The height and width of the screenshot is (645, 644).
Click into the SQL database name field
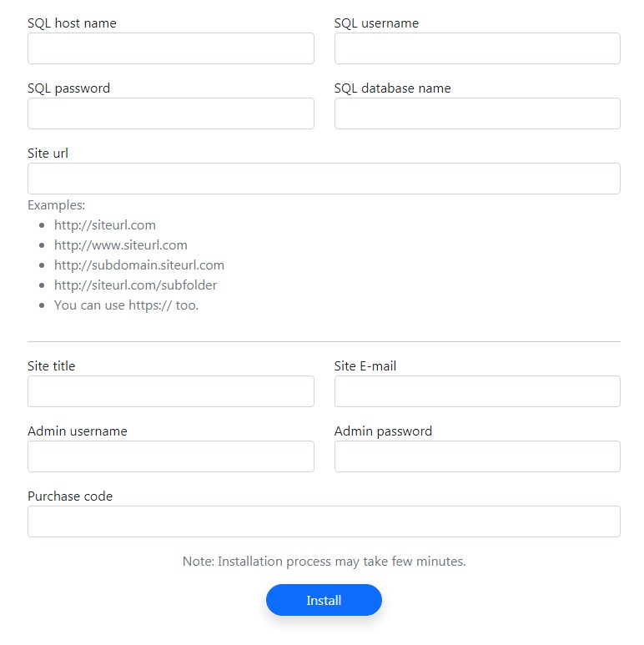coord(477,113)
